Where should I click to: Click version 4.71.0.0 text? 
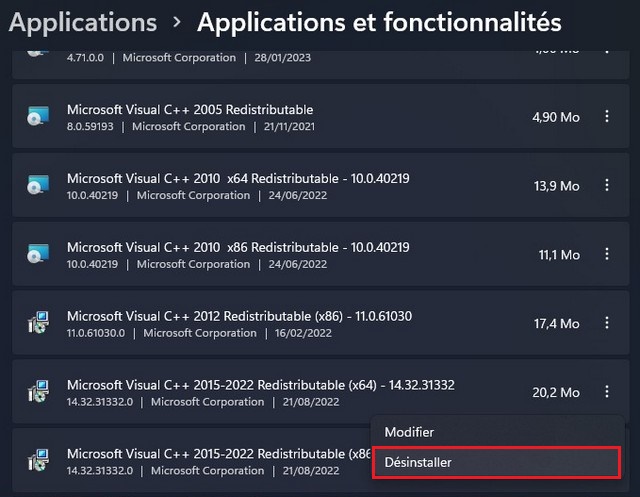(x=85, y=58)
